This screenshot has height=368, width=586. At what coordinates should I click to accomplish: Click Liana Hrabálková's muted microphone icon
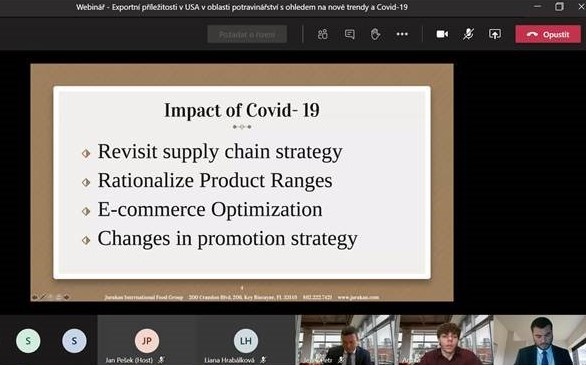click(x=263, y=360)
